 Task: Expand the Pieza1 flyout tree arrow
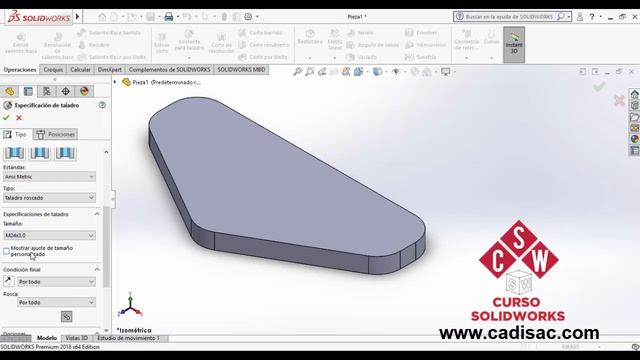click(x=115, y=82)
